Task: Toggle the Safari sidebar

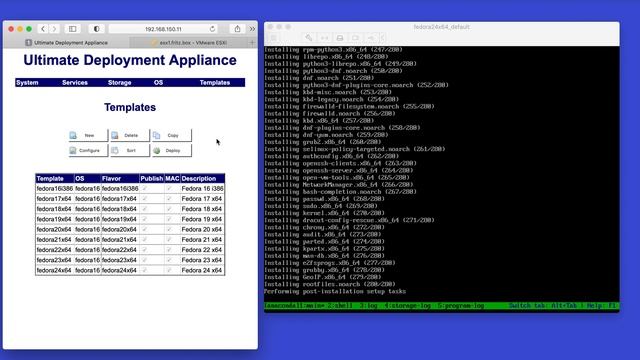Action: tap(72, 29)
